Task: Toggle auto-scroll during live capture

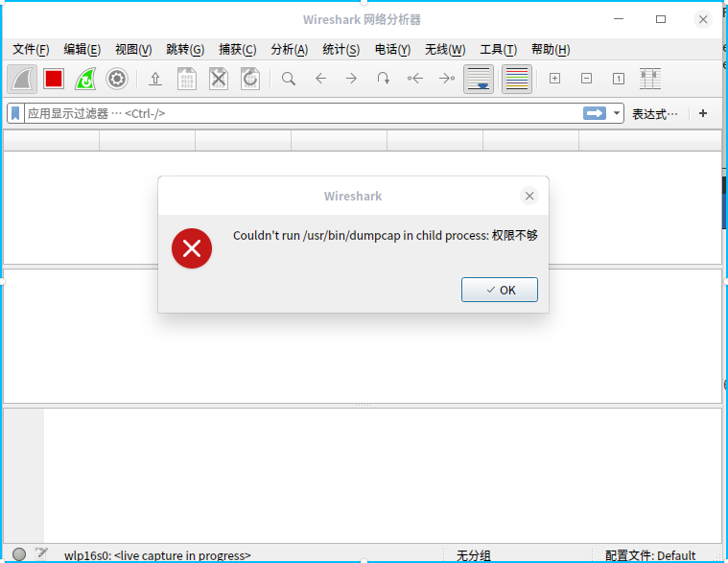Action: coord(479,79)
